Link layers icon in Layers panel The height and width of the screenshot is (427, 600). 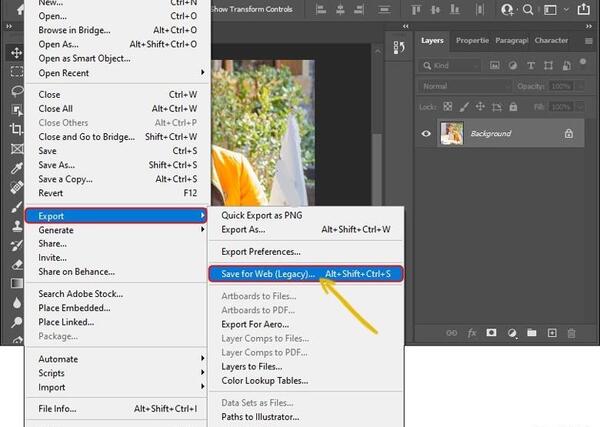pyautogui.click(x=452, y=333)
